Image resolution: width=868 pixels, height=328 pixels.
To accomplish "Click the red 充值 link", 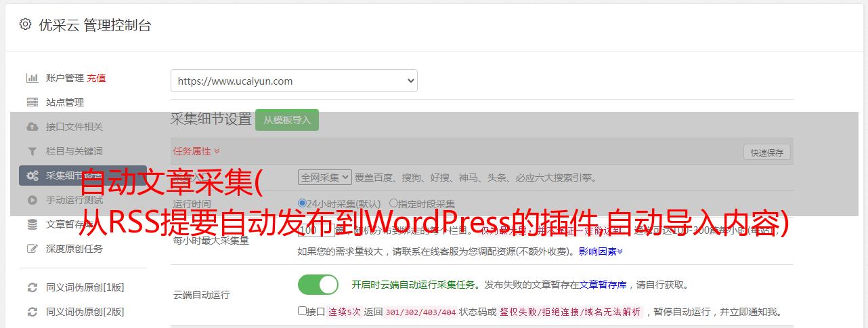I will coord(96,78).
